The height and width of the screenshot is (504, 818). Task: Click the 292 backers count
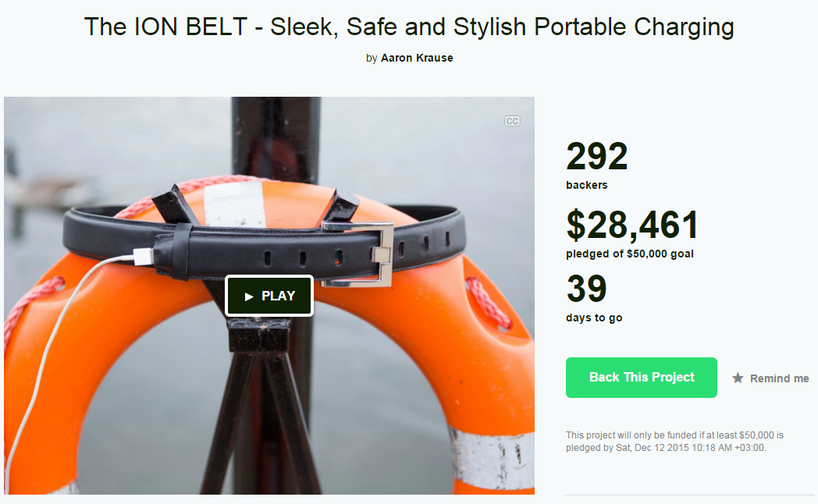point(597,156)
